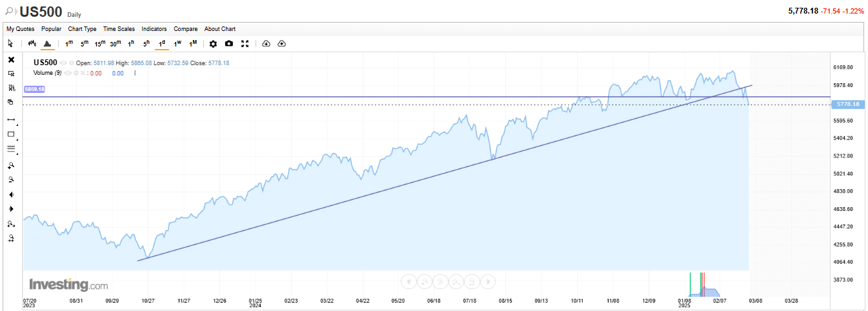
Task: Open the Indicators dropdown
Action: click(x=154, y=29)
